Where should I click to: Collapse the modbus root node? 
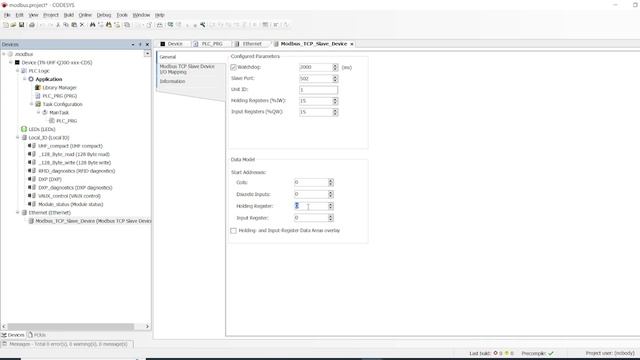click(4, 54)
